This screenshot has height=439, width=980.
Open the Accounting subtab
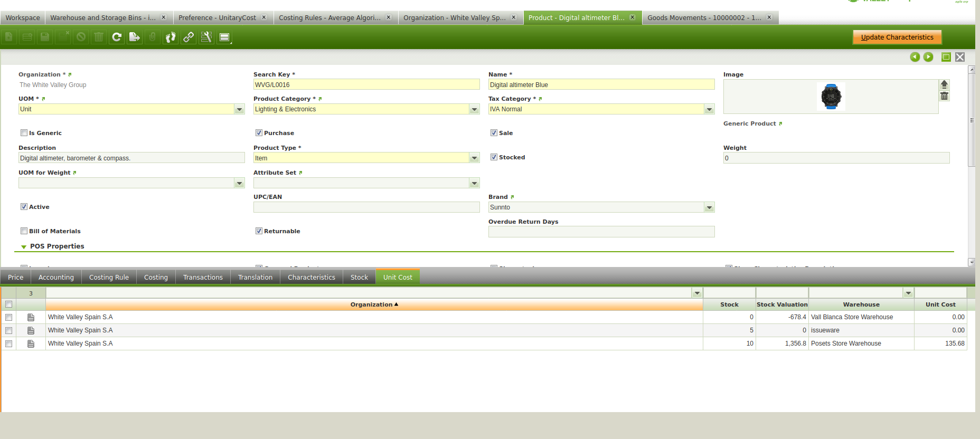tap(56, 277)
